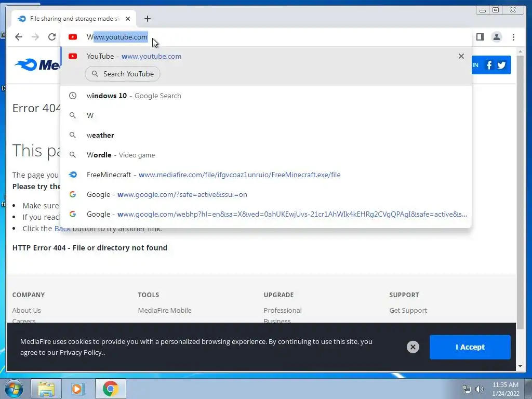Open the user profile avatar icon

[496, 37]
